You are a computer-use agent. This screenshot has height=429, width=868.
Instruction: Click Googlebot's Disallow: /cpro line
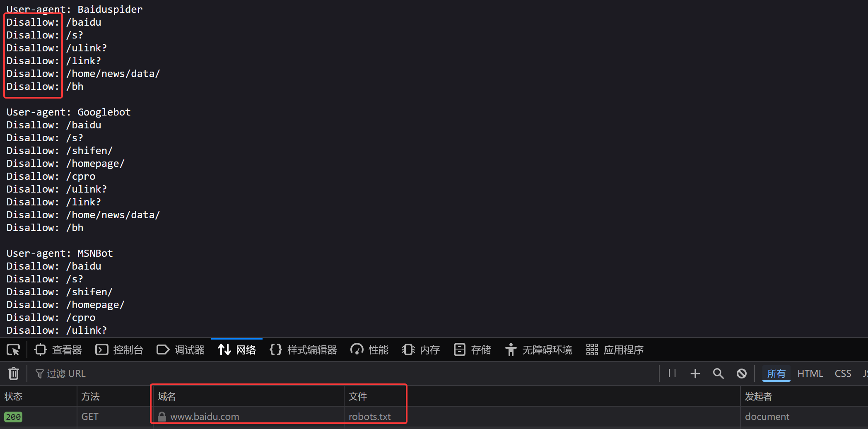[51, 176]
